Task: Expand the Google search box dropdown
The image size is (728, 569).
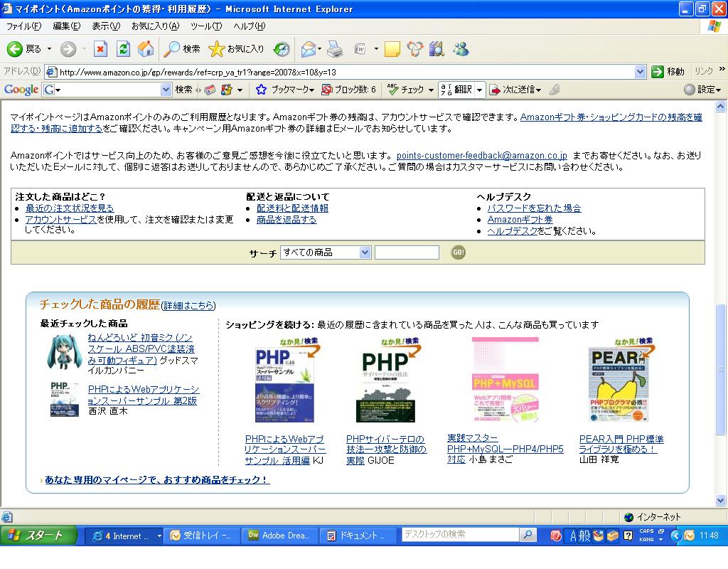Action: pos(166,90)
